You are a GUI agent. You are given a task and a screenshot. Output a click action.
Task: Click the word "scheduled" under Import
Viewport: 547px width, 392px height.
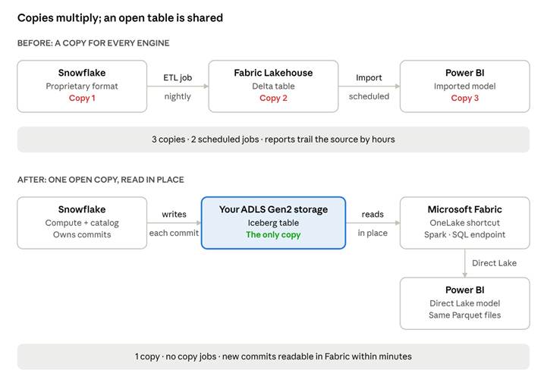(369, 96)
